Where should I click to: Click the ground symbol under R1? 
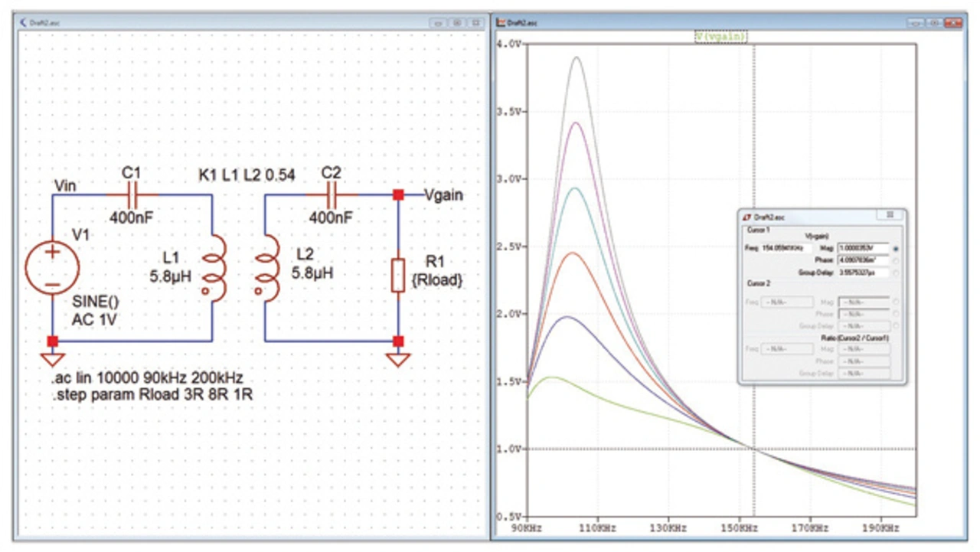(x=397, y=358)
